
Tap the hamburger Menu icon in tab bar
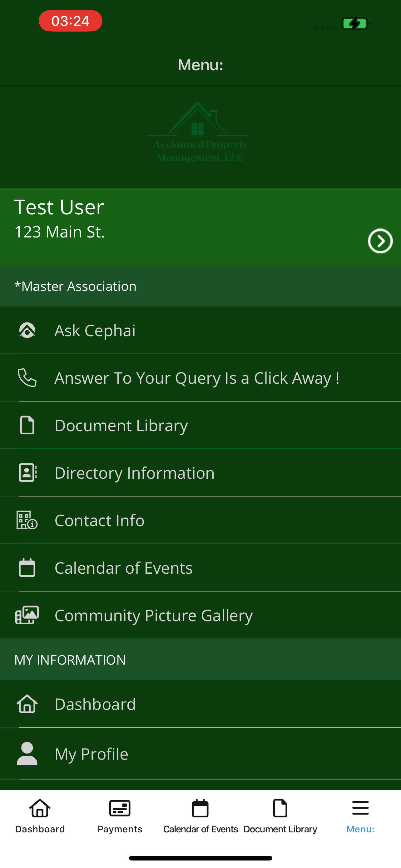[360, 808]
